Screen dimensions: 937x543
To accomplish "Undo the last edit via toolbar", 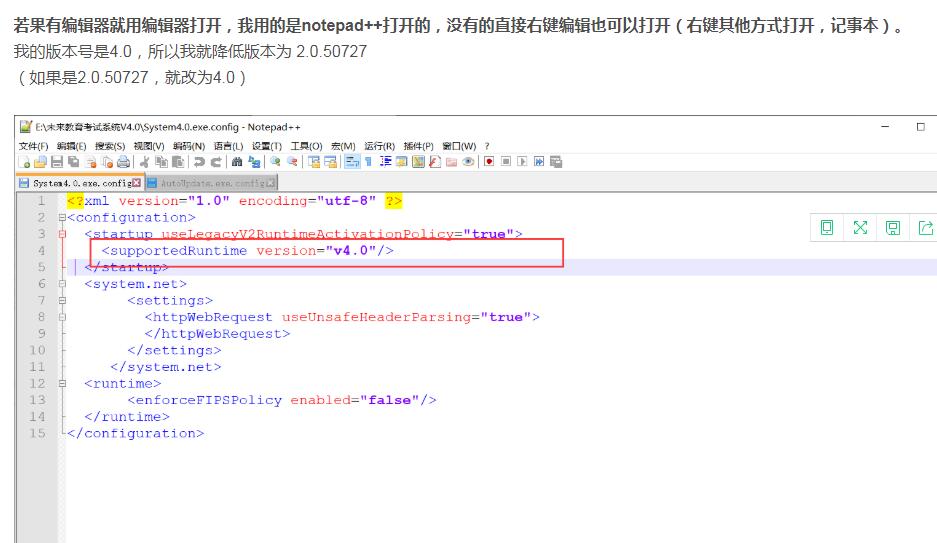I will (200, 162).
